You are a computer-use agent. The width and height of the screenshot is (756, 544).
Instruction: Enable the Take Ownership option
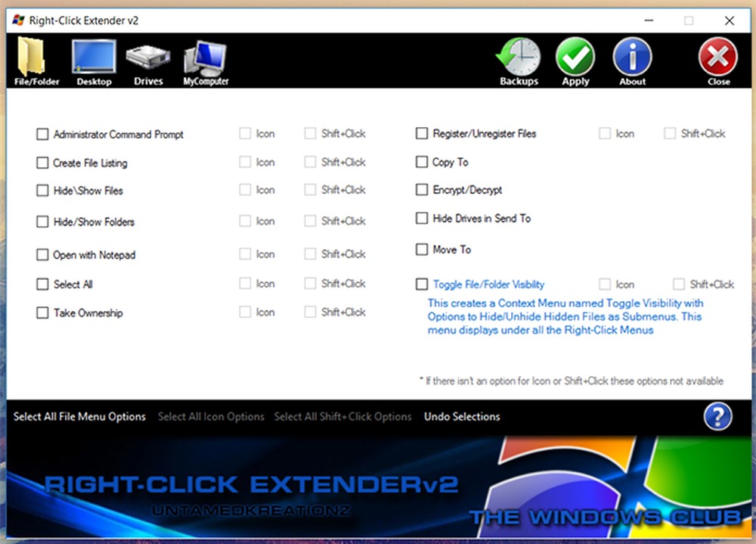tap(42, 312)
